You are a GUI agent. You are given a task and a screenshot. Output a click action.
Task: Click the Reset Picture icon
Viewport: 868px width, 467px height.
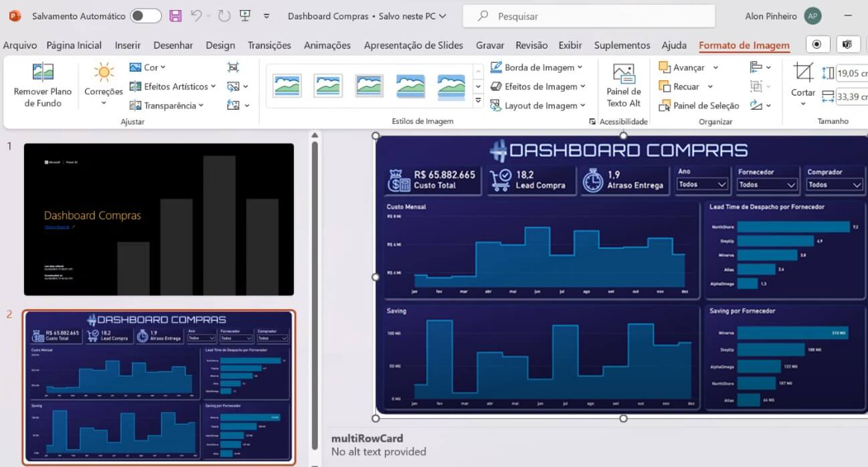point(233,105)
